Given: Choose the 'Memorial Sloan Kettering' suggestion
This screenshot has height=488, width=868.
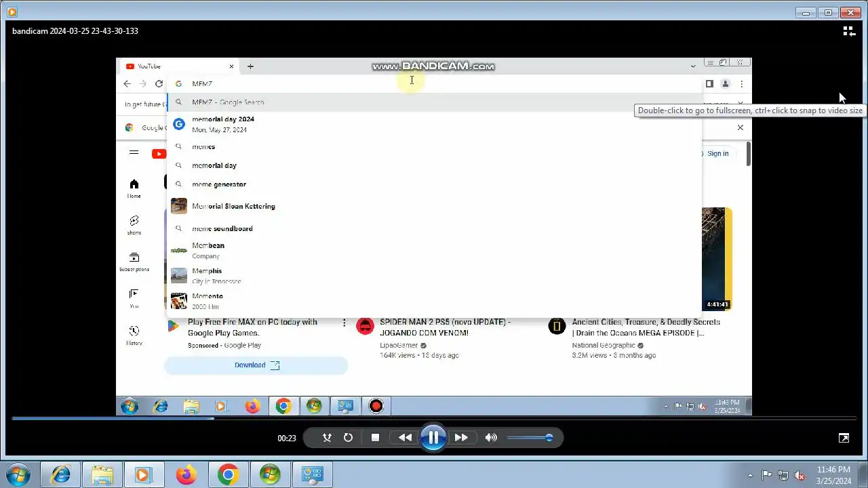Looking at the screenshot, I should [434, 206].
